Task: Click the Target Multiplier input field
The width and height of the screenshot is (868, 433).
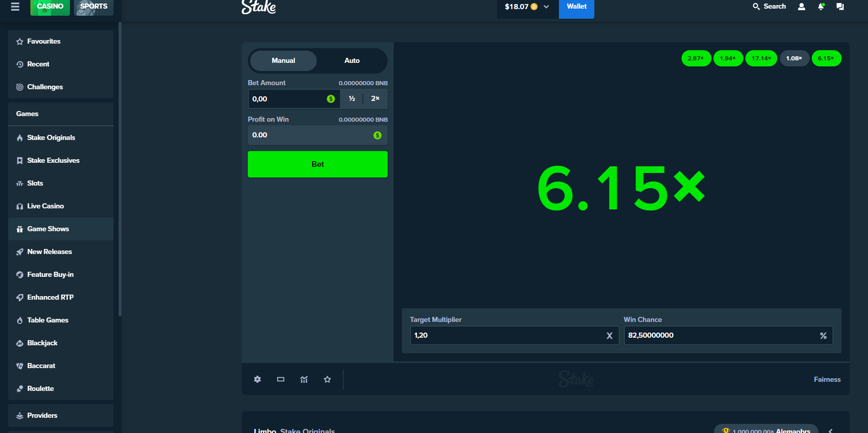Action: click(514, 336)
